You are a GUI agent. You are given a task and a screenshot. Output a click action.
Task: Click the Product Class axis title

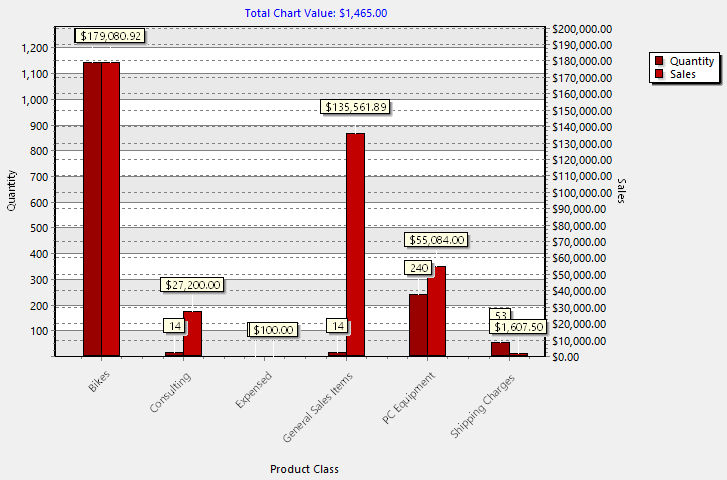(304, 469)
